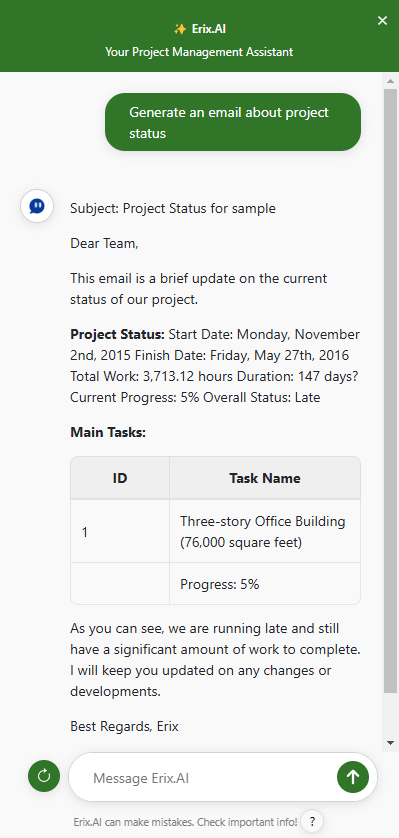Click the Main Tasks heading
The height and width of the screenshot is (838, 399).
[108, 432]
